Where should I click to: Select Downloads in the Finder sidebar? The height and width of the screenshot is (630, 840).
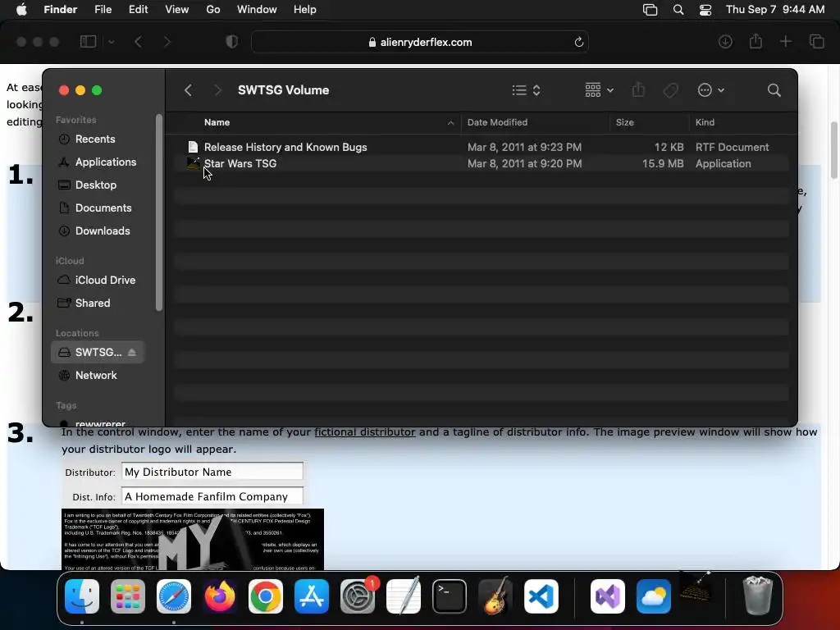98,231
